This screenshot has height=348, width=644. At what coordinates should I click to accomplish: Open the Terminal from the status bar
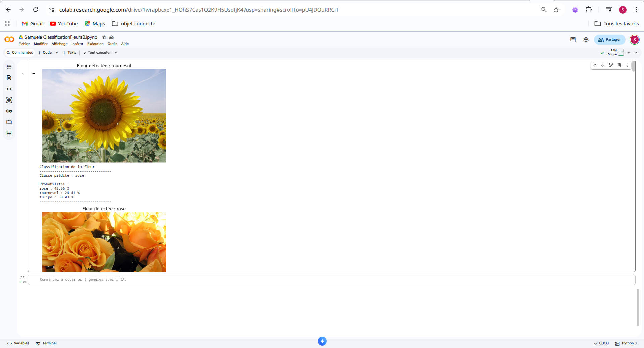49,343
